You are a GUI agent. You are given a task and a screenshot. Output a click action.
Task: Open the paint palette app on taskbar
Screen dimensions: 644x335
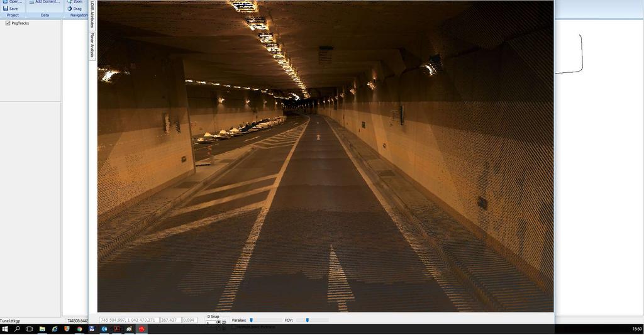[129, 329]
